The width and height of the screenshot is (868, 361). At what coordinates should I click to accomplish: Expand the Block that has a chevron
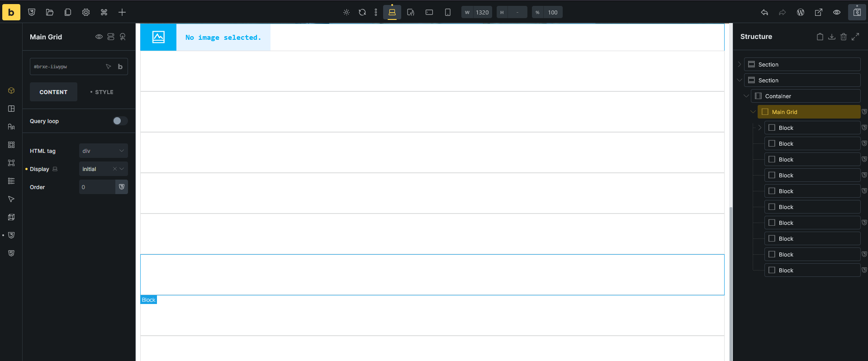(760, 128)
